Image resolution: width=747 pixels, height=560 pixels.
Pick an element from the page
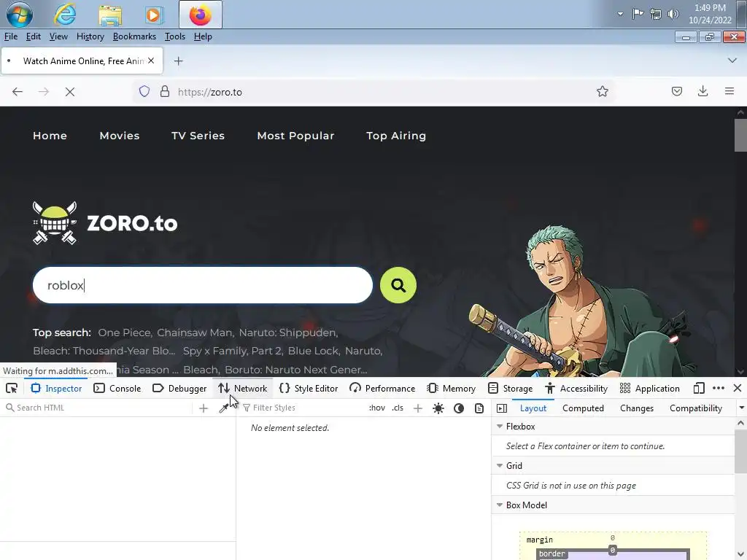[x=12, y=389]
